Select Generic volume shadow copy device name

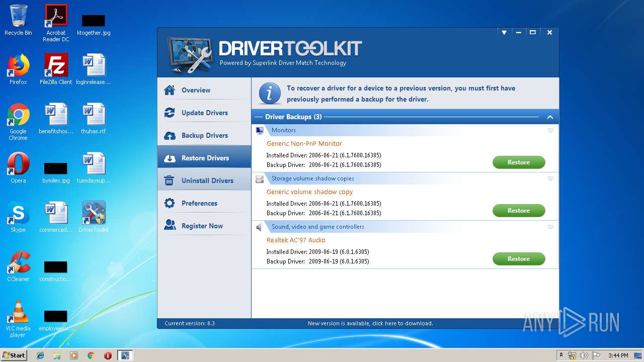click(309, 192)
